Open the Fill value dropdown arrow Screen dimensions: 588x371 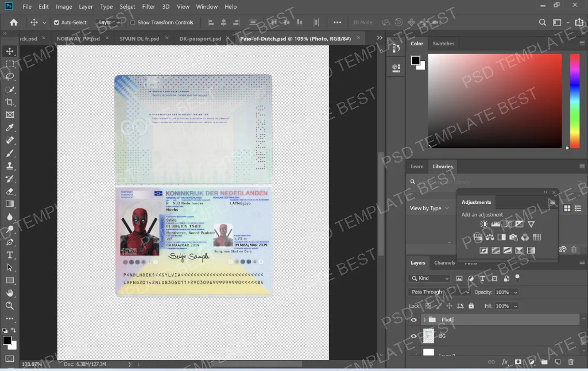pos(516,306)
